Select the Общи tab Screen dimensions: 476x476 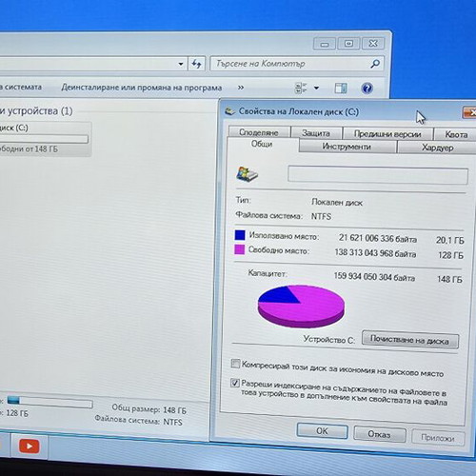pyautogui.click(x=262, y=144)
